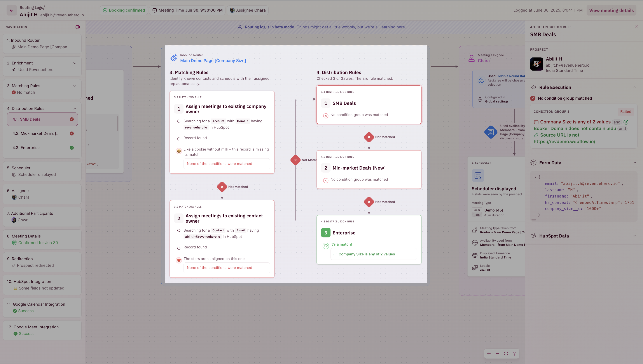Open 10. HubSpot Integration in navigation

[x=42, y=285]
